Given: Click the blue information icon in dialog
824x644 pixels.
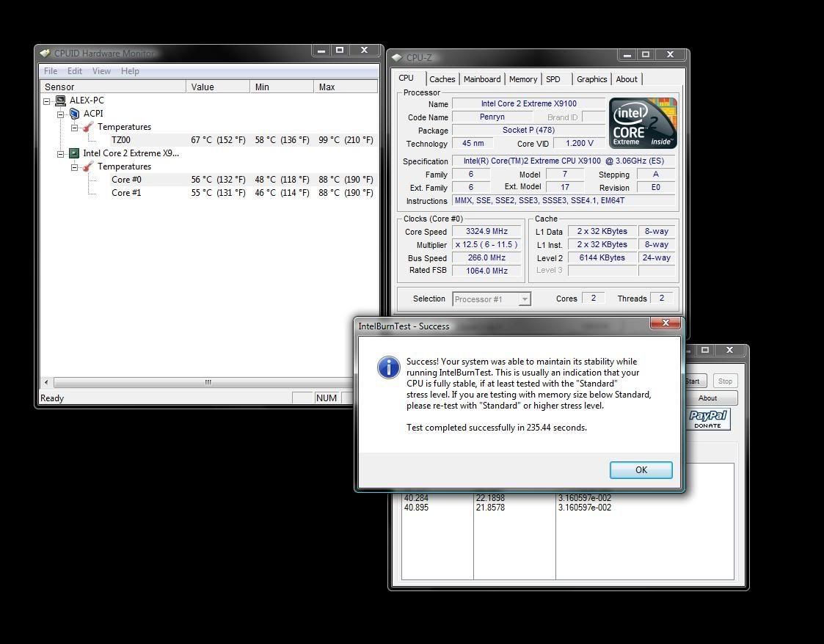Looking at the screenshot, I should (388, 367).
